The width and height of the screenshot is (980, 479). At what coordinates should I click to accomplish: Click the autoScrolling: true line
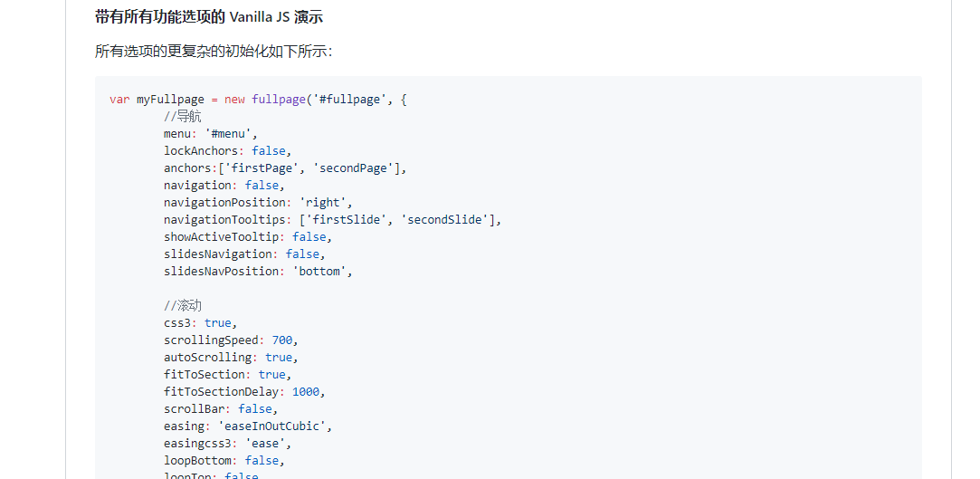pos(231,358)
